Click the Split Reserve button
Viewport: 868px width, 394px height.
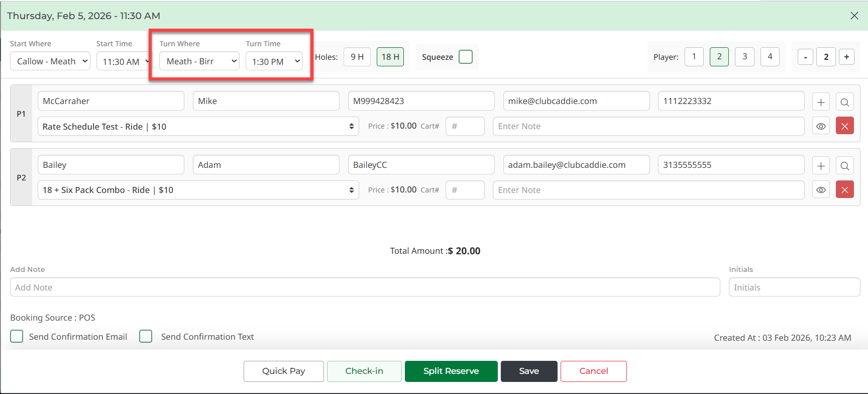[x=451, y=371]
